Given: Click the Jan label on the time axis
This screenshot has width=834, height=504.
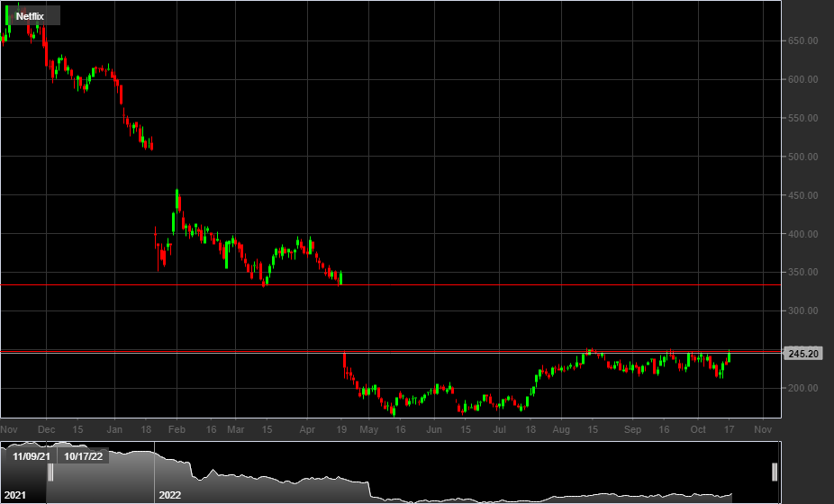Looking at the screenshot, I should 114,429.
